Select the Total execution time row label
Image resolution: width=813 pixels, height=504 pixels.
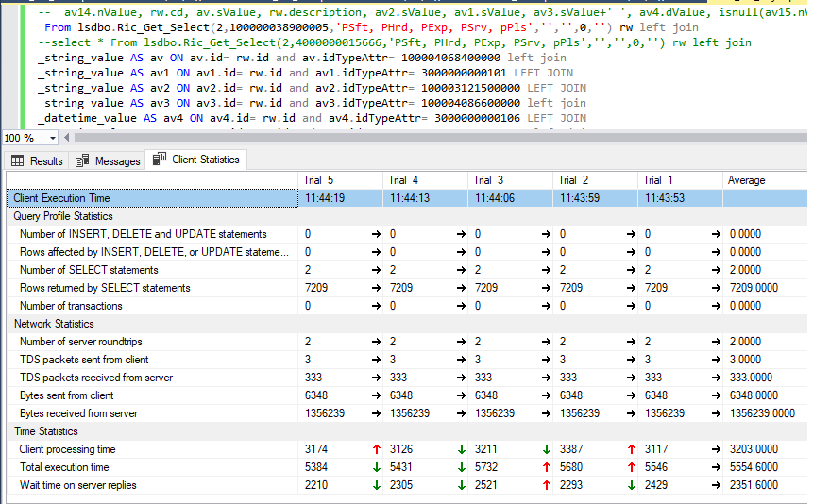64,467
